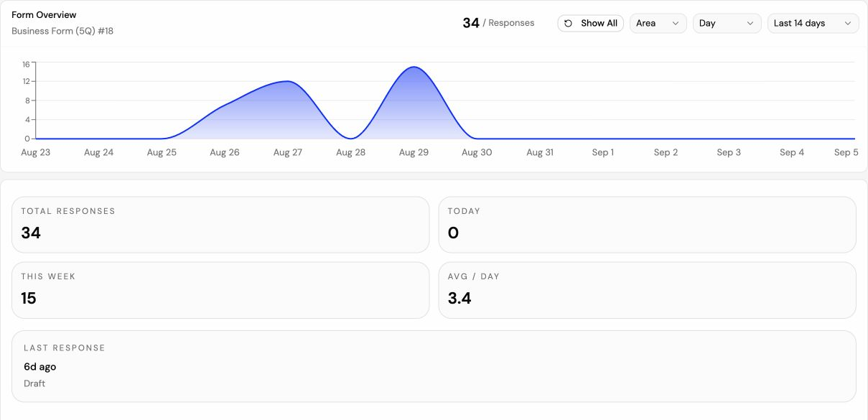Click the Draft status text

pos(34,383)
